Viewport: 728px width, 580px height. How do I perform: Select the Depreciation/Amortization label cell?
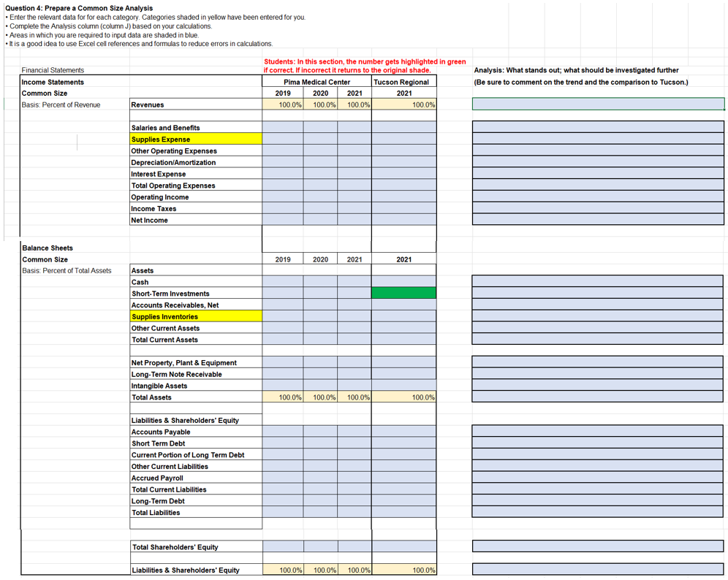point(196,162)
